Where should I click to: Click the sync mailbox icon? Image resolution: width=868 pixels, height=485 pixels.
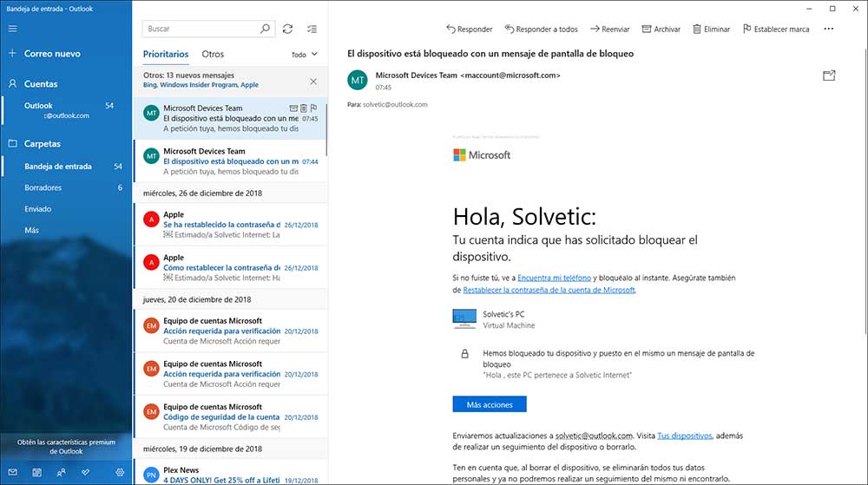pos(288,29)
